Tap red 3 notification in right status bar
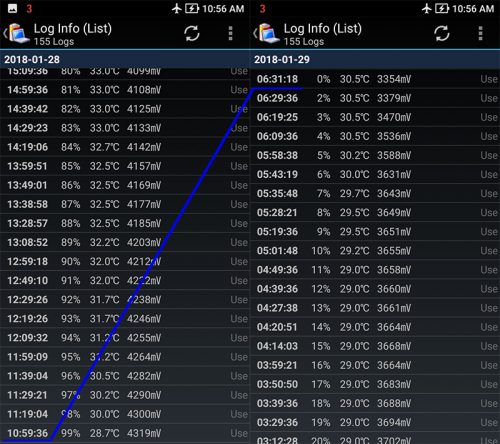Viewport: 500px width, 444px height. pyautogui.click(x=263, y=8)
